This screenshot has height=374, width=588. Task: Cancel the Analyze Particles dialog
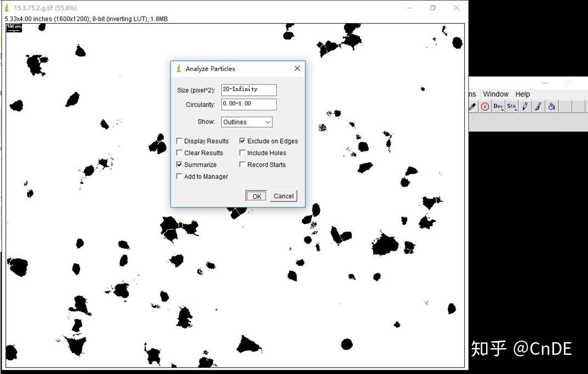tap(283, 196)
